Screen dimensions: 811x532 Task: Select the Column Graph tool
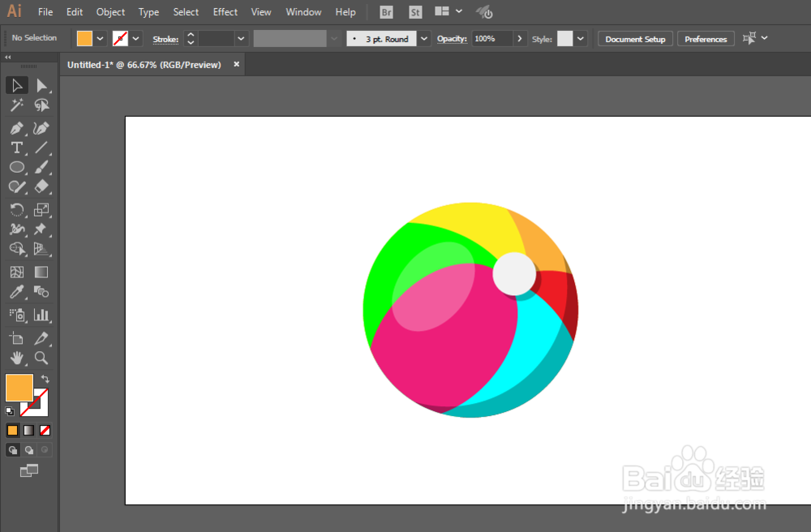[41, 315]
